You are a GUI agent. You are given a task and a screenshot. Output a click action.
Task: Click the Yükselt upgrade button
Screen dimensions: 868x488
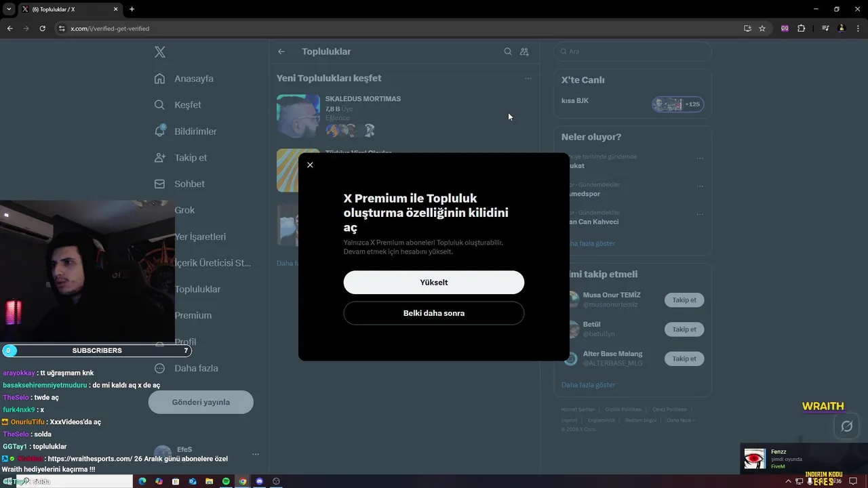pyautogui.click(x=434, y=283)
